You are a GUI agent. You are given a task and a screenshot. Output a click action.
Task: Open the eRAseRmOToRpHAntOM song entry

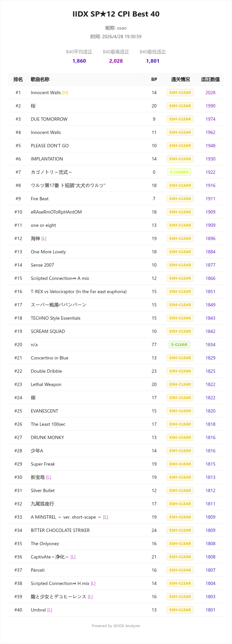point(56,212)
